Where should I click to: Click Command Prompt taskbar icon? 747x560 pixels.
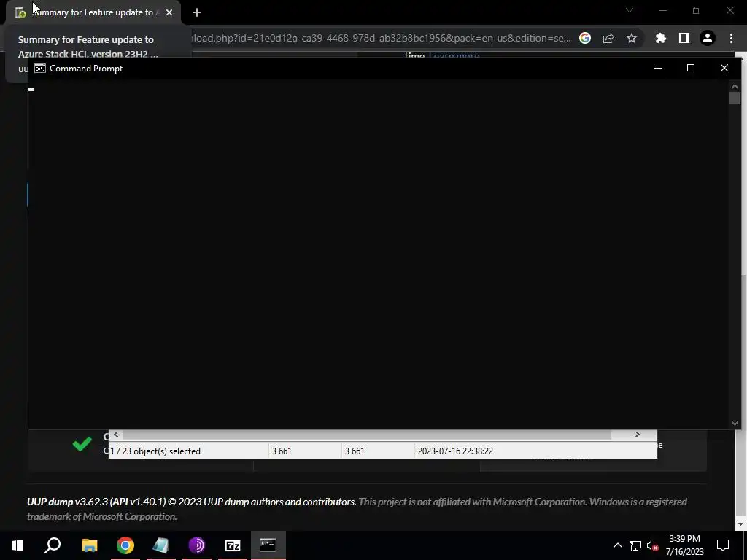tap(268, 545)
